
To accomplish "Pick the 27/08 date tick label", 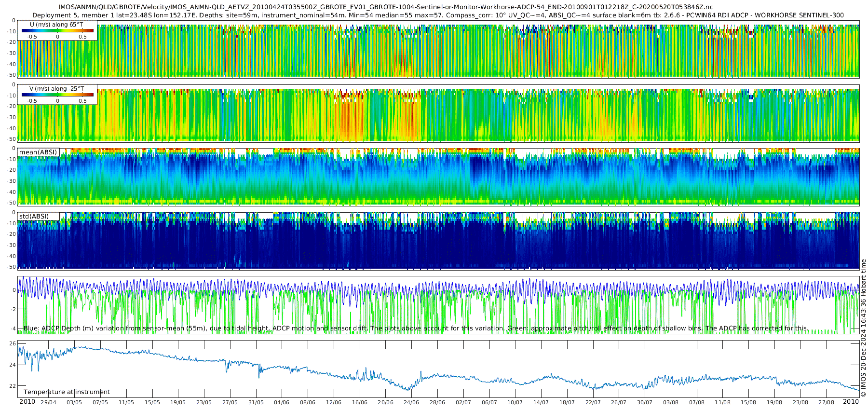I will coord(826,402).
